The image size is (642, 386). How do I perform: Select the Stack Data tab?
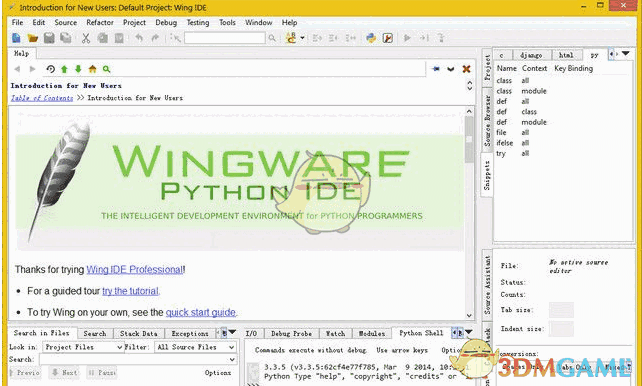point(138,334)
